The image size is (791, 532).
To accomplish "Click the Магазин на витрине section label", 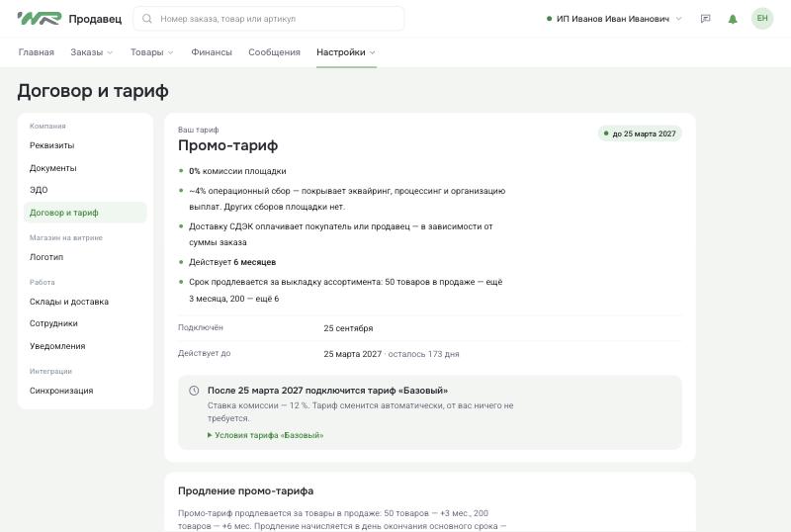I will click(x=65, y=237).
